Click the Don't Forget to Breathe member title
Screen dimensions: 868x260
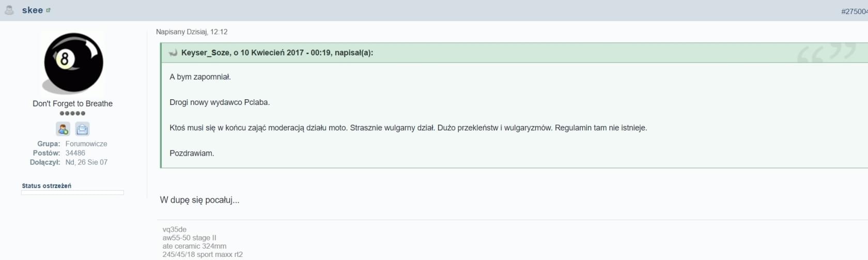click(x=72, y=103)
